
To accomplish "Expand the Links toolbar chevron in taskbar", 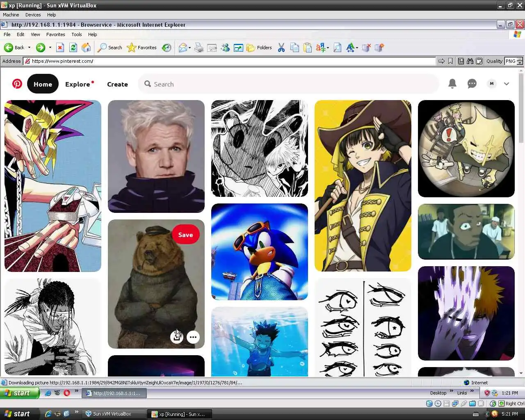I will [472, 391].
